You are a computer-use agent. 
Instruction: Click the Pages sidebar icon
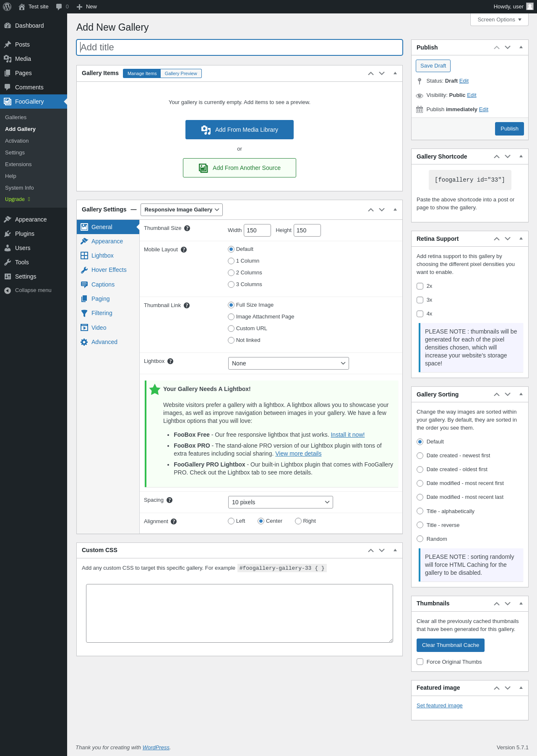point(8,73)
